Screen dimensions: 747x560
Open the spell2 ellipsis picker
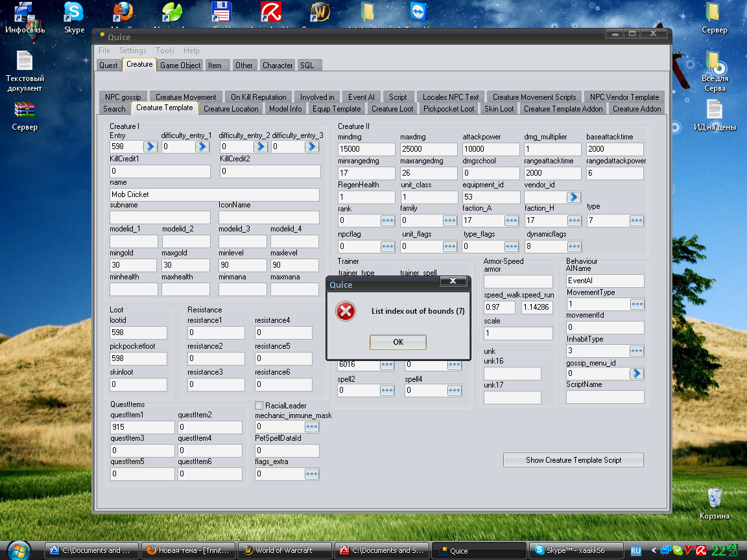click(387, 390)
